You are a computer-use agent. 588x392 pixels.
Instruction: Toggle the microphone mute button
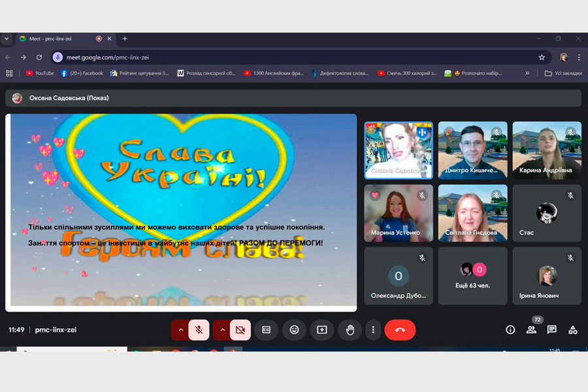(199, 330)
